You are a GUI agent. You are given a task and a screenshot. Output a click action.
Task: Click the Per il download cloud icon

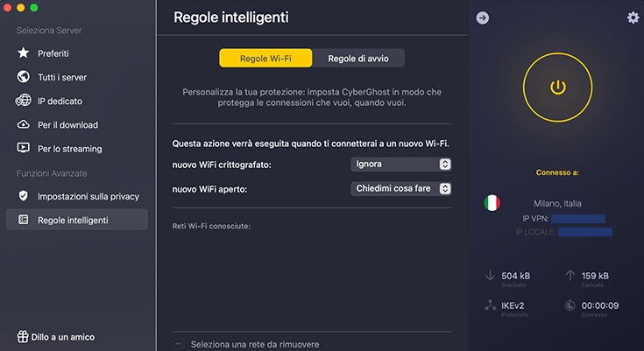click(x=24, y=124)
